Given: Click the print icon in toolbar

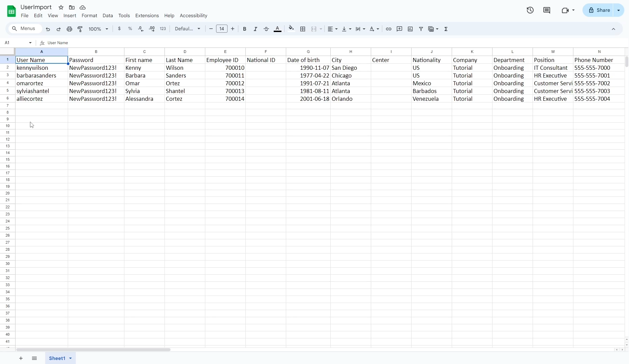Looking at the screenshot, I should pos(69,29).
